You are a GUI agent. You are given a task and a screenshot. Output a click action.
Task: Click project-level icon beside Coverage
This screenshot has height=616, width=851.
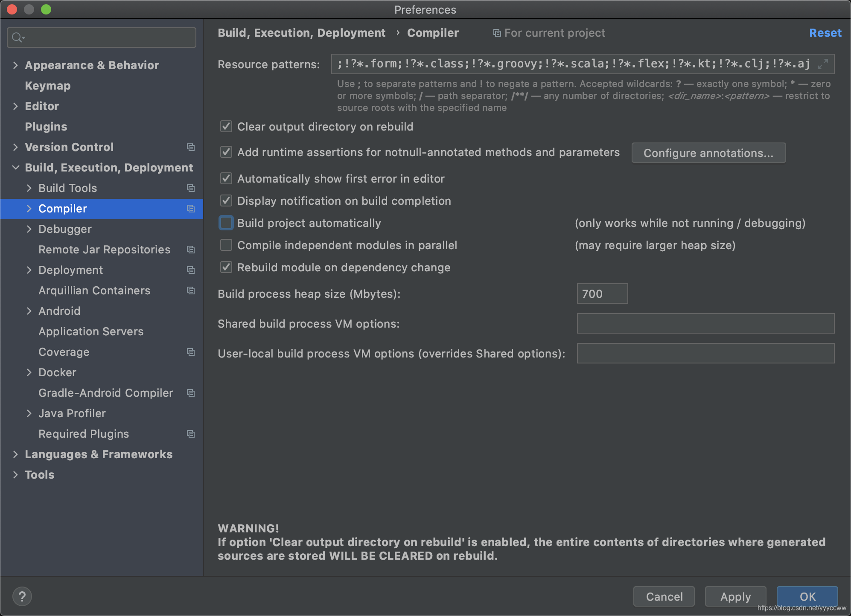click(x=191, y=352)
